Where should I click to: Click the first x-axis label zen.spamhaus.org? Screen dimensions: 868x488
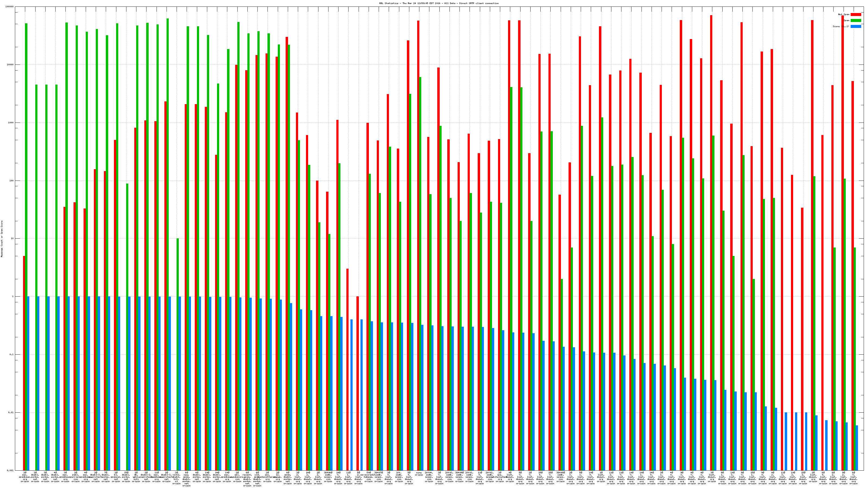click(x=25, y=477)
